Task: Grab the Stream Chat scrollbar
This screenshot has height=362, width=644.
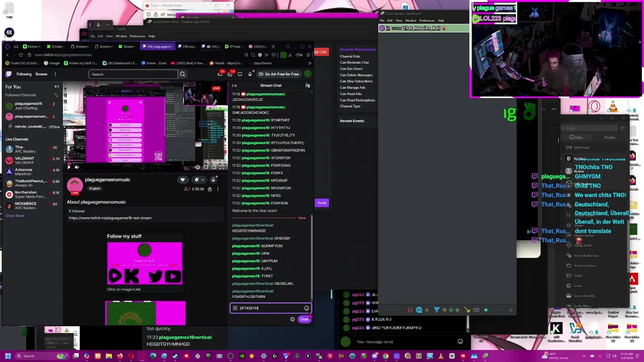Action: (312, 256)
